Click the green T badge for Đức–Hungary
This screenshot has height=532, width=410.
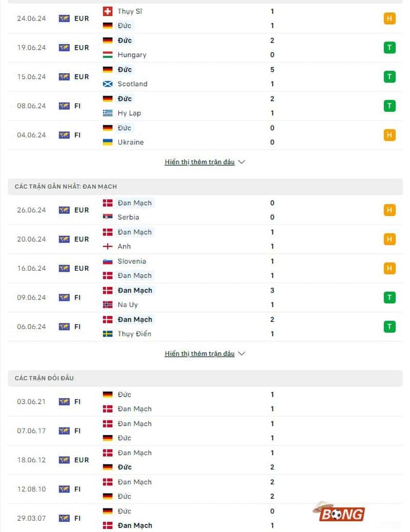389,48
